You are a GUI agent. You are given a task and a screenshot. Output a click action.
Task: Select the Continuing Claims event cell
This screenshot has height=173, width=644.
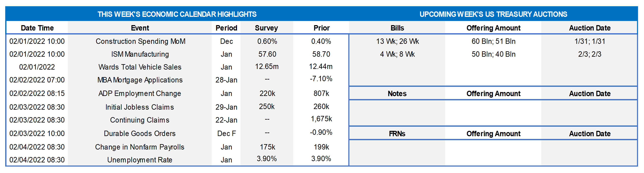point(139,120)
